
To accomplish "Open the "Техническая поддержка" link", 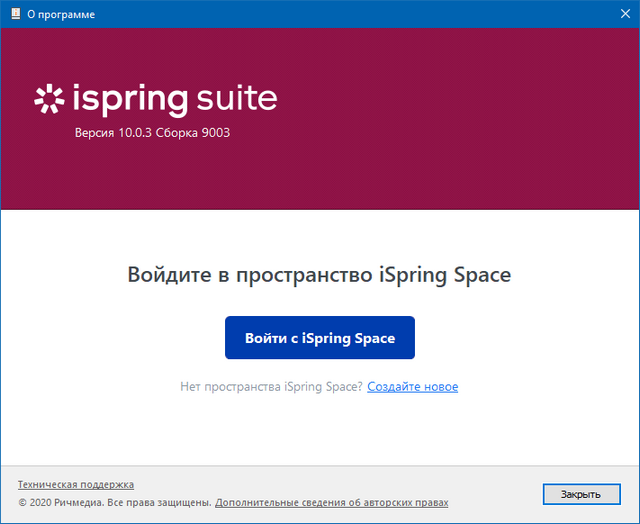I will point(76,484).
